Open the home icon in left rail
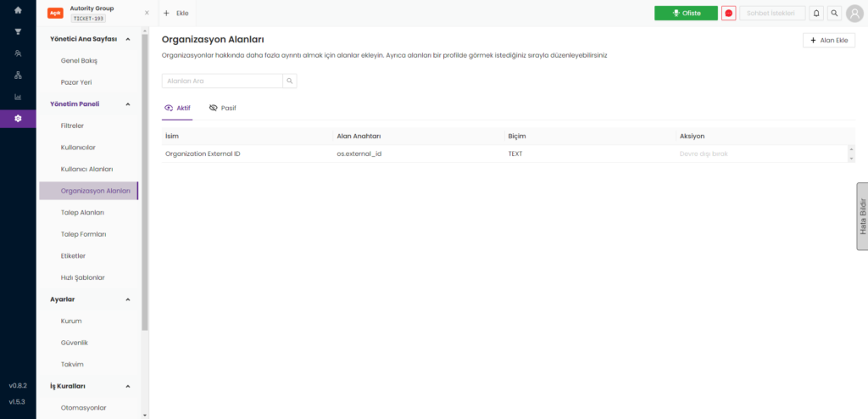The height and width of the screenshot is (419, 868). click(x=18, y=10)
